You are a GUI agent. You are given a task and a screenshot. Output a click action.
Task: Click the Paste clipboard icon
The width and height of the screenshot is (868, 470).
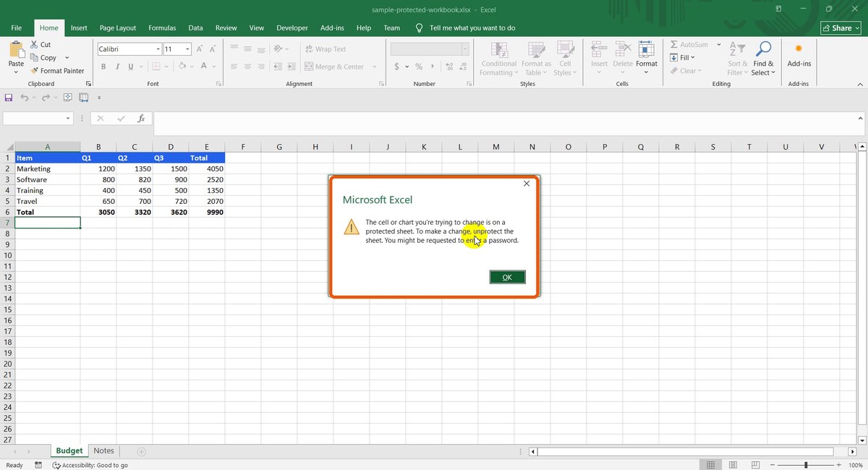(x=16, y=49)
